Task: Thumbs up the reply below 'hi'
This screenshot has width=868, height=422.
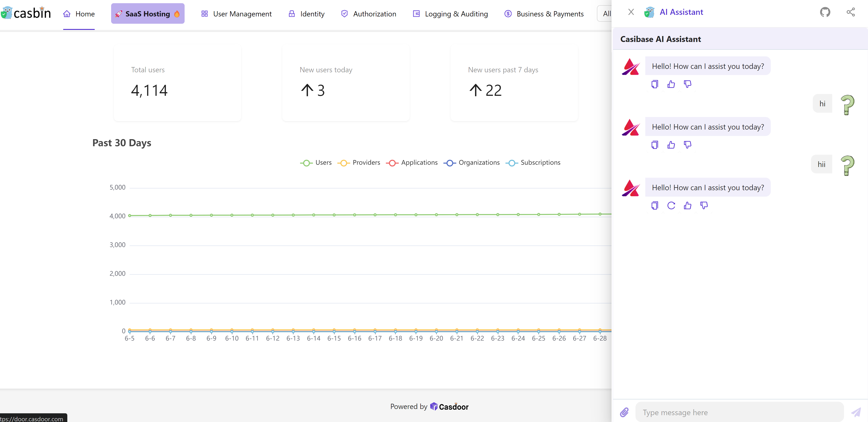Action: click(x=671, y=144)
